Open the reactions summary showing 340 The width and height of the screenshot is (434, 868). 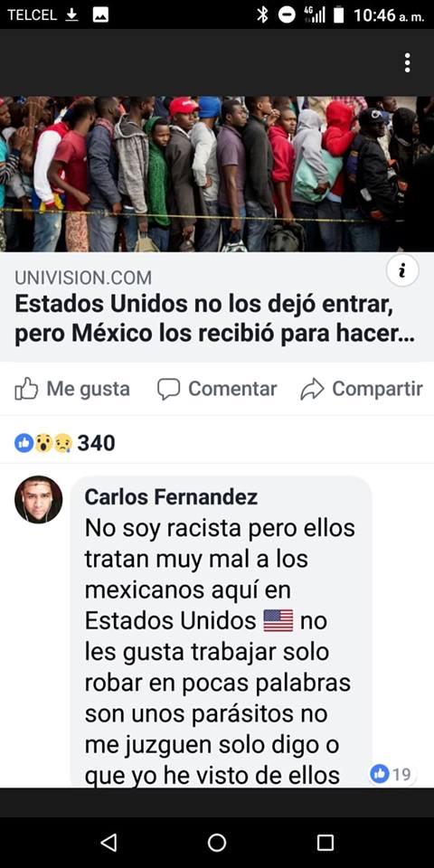pos(65,443)
